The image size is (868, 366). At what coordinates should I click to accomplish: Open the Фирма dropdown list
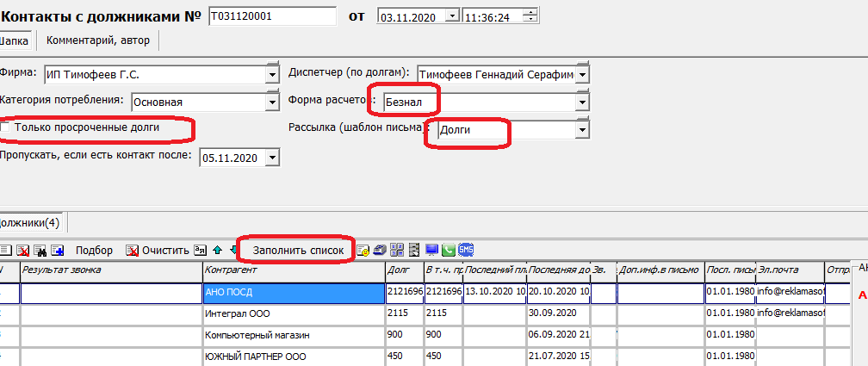[273, 75]
